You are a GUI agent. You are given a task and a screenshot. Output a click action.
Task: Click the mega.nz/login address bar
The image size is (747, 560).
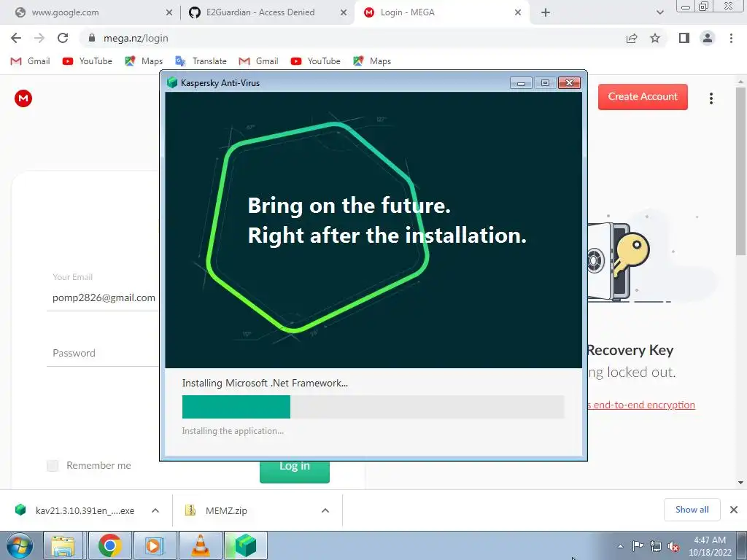(352, 38)
